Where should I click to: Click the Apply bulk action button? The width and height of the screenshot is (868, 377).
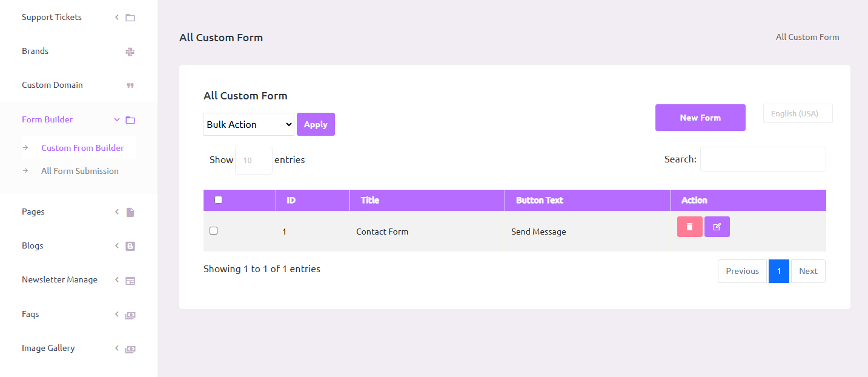[x=315, y=124]
